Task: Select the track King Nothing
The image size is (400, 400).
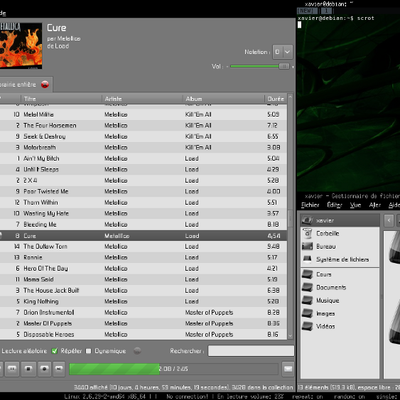Action: [143, 301]
